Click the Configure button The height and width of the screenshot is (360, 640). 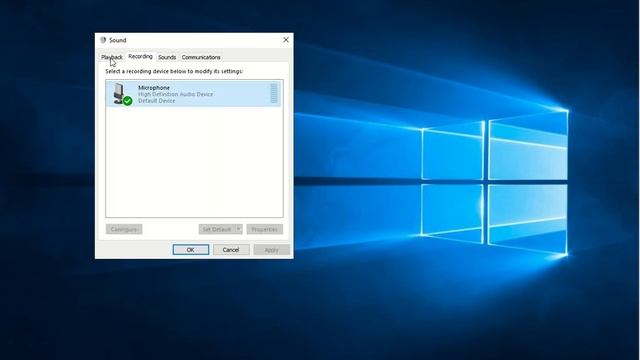124,229
